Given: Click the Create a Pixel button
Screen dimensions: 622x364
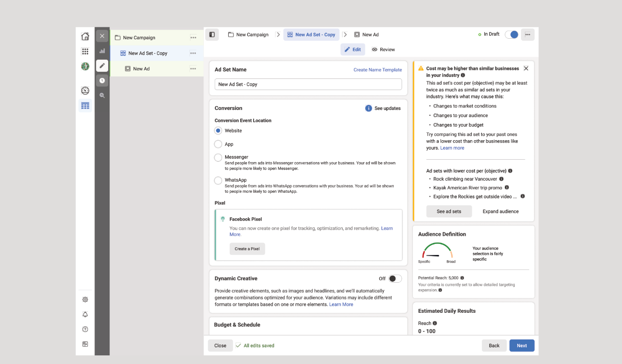Looking at the screenshot, I should [247, 249].
